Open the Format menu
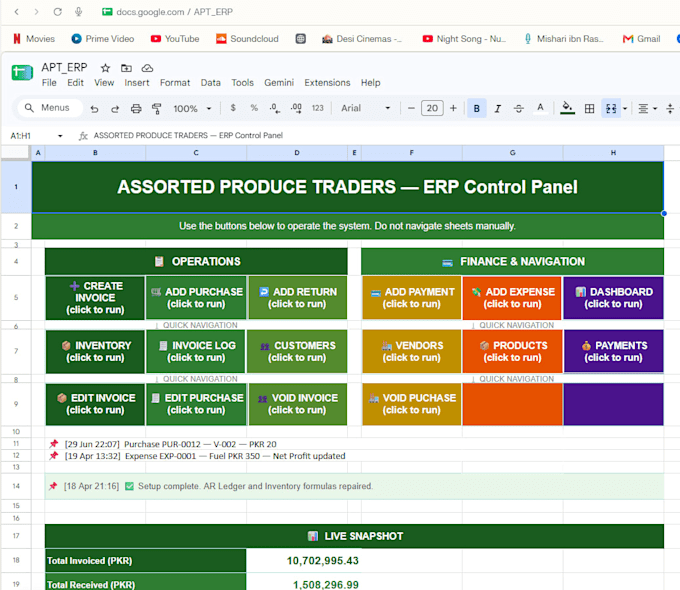680x590 pixels. (175, 82)
